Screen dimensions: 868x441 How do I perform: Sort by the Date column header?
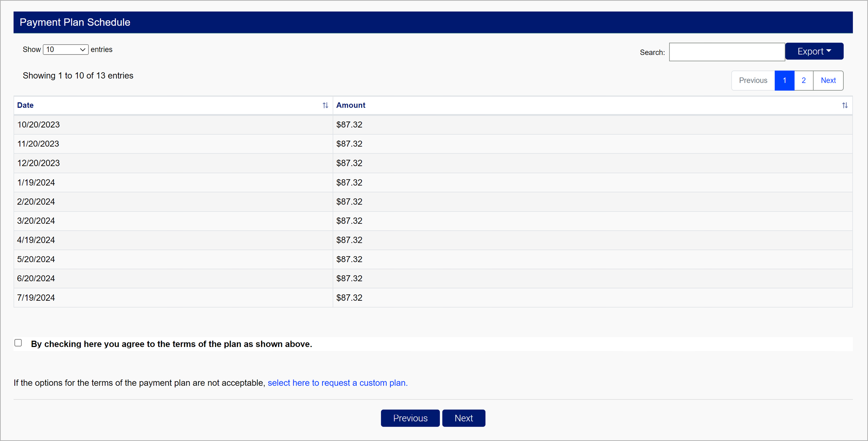coord(25,105)
